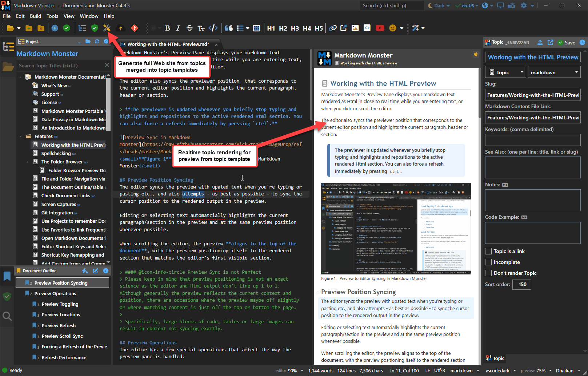This screenshot has width=588, height=376.
Task: Click inside the Slug input field
Action: [533, 95]
